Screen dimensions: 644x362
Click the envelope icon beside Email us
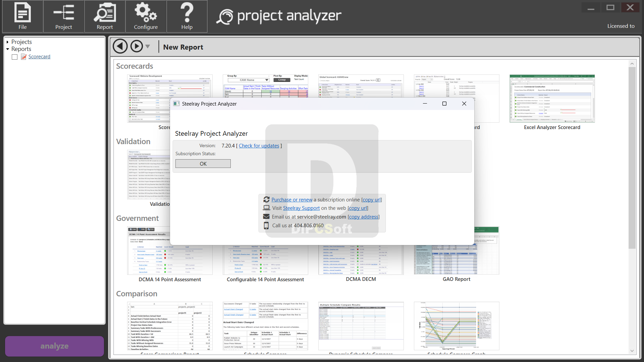coord(266,217)
